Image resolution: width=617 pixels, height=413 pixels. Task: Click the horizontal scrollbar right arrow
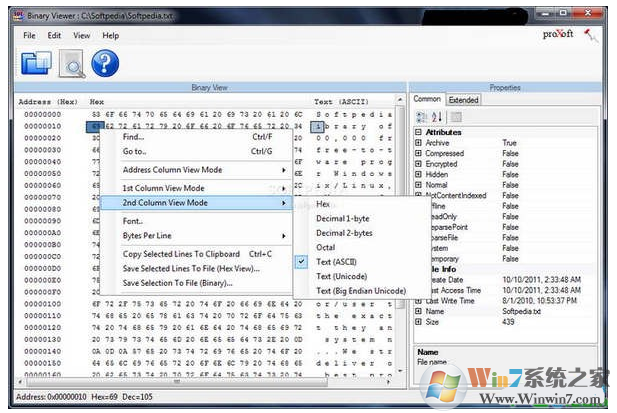pos(389,382)
